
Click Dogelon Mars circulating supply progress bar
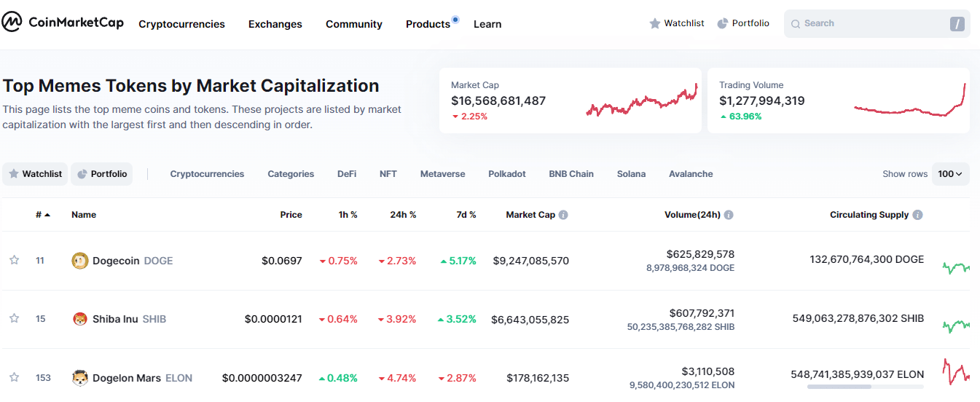point(865,387)
